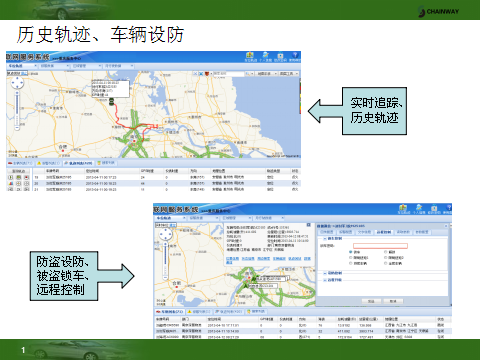Select the bottom-left radio option in control dialog
480x360 pixels.
tap(351, 263)
